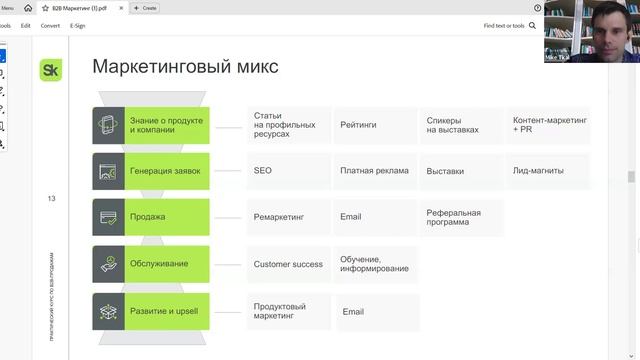Viewport: 640px width, 360px height.
Task: Click the Выставки cell
Action: pos(462,171)
